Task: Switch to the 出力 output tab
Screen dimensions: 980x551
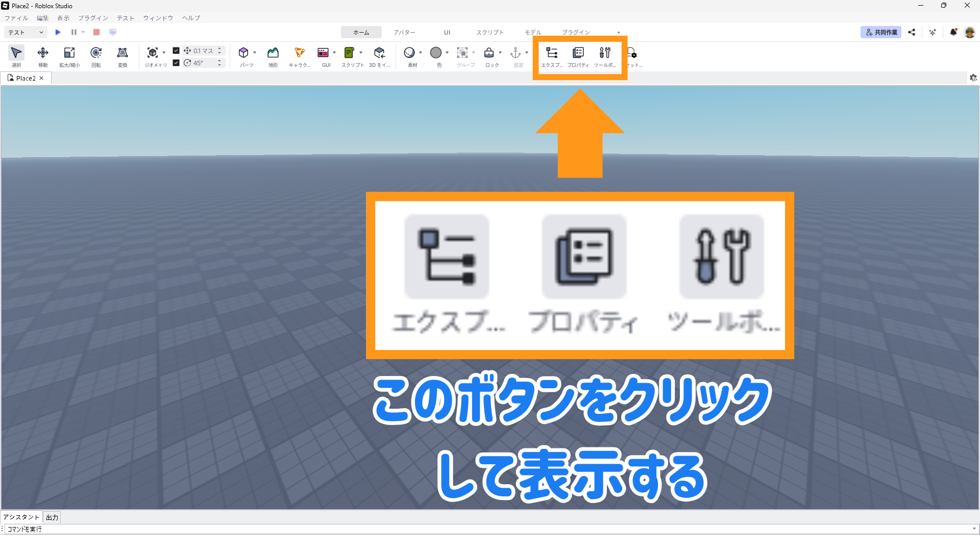Action: tap(52, 517)
